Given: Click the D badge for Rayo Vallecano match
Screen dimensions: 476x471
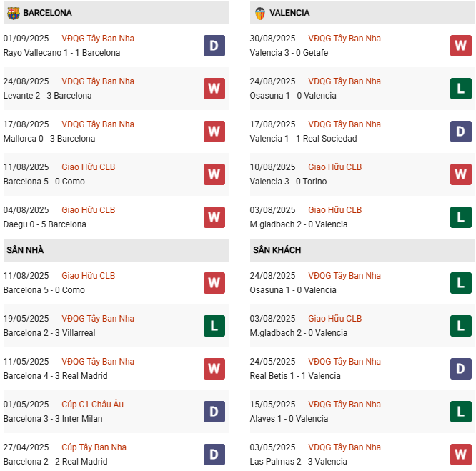Looking at the screenshot, I should [x=214, y=46].
